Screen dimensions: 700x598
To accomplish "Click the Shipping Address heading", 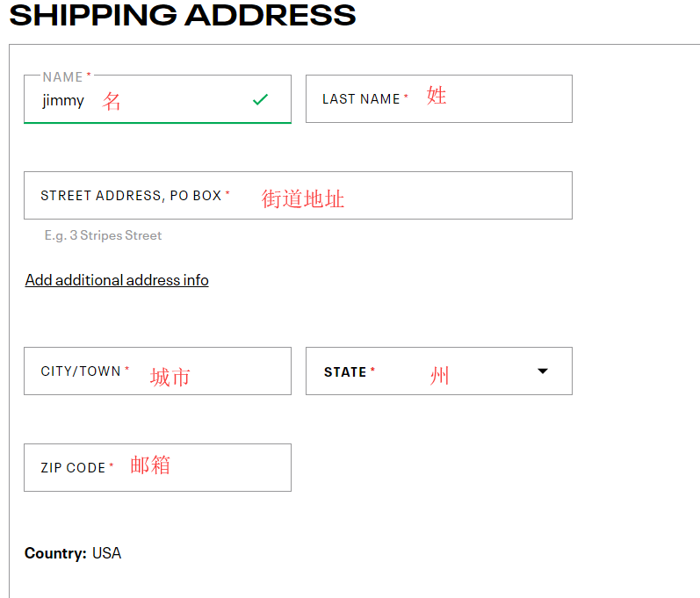I will click(x=183, y=15).
